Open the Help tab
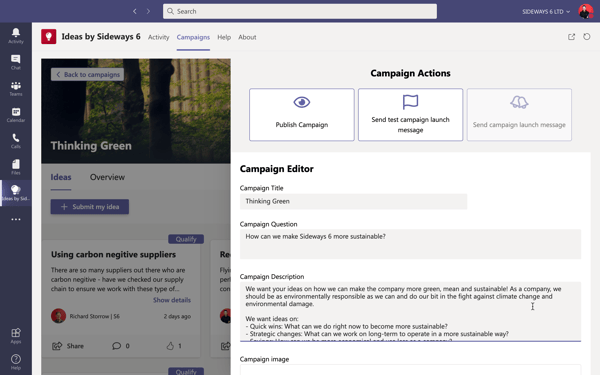This screenshot has height=375, width=600. 224,37
